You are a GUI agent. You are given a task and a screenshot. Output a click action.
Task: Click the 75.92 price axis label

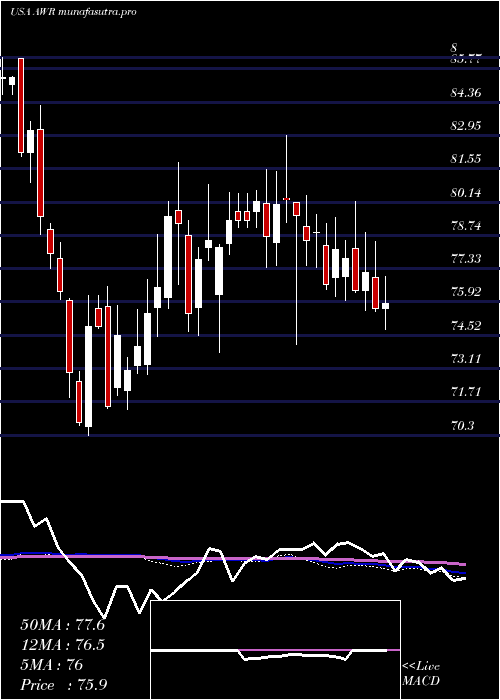tap(467, 292)
